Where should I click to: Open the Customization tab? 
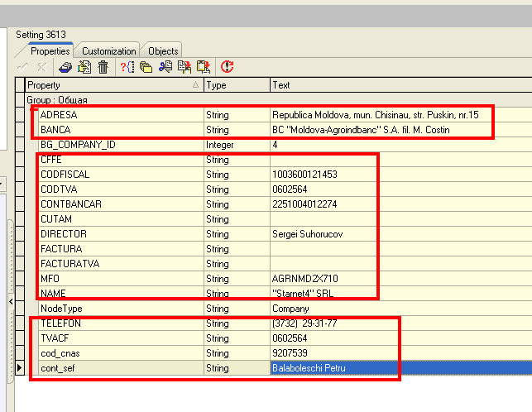click(x=108, y=51)
